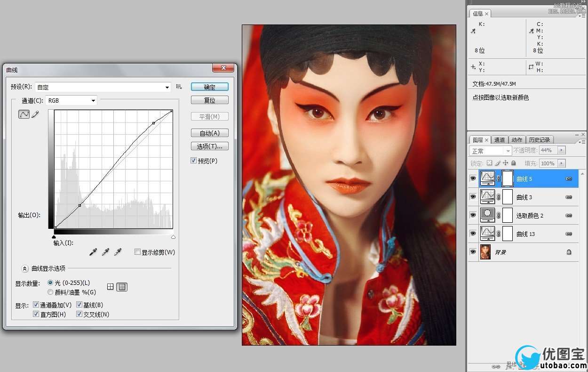Click the 自动(A) auto button

pos(210,133)
